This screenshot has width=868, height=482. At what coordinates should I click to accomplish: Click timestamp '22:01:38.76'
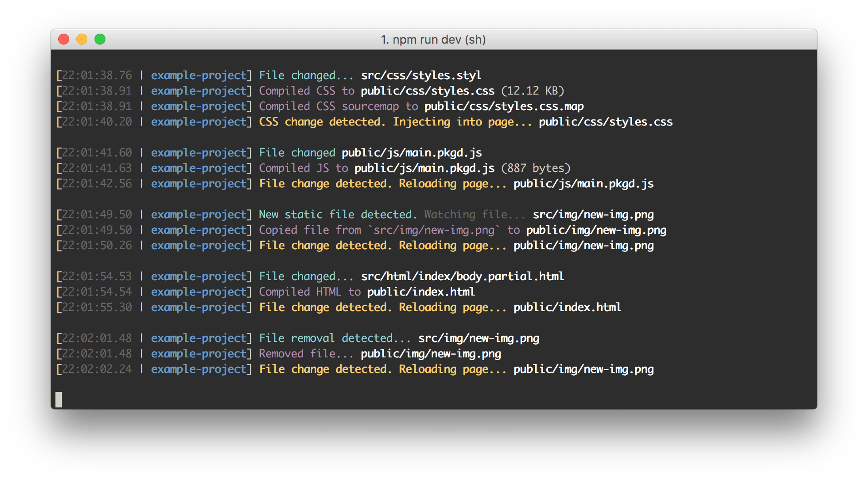[x=97, y=75]
